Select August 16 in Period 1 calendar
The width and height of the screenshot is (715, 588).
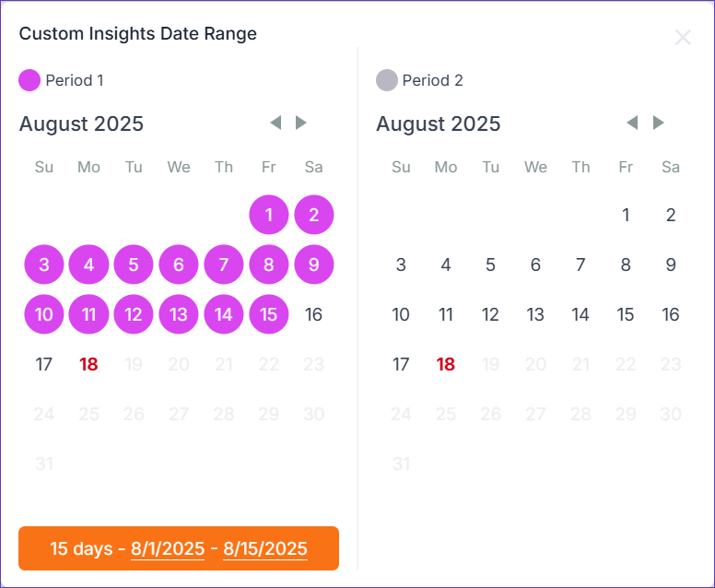click(313, 314)
